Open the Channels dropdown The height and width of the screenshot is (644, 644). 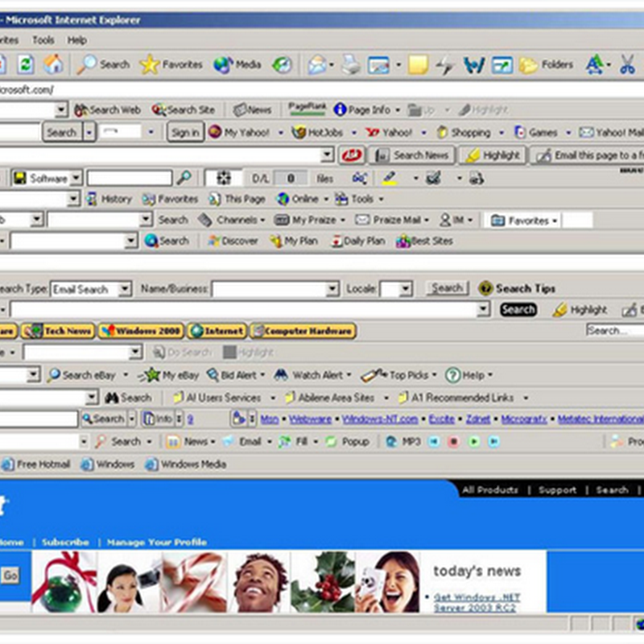(231, 220)
